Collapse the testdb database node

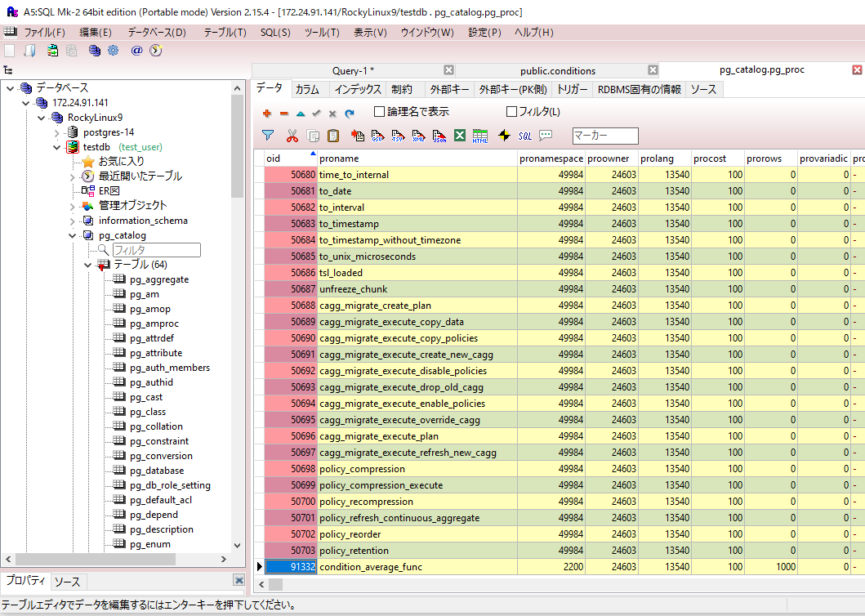click(57, 147)
